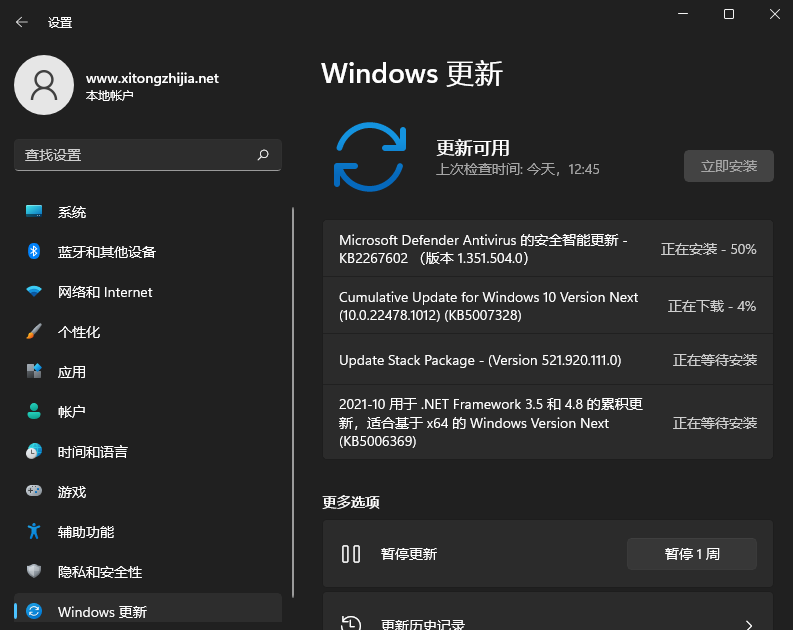
Task: Select the 辅助功能 label in sidebar
Action: (x=85, y=532)
